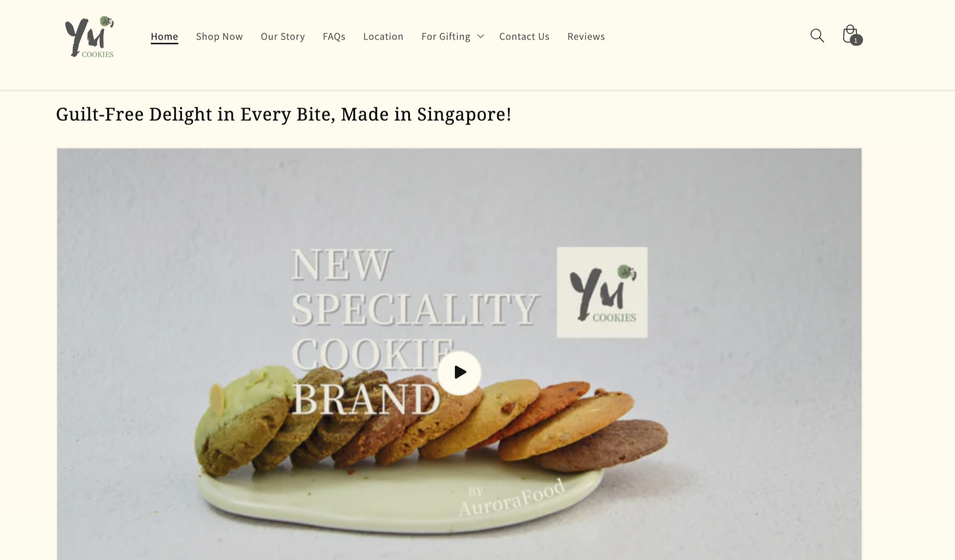Viewport: 955px width, 560px height.
Task: Click the New Speciality Cookie Brand text
Action: coord(415,332)
